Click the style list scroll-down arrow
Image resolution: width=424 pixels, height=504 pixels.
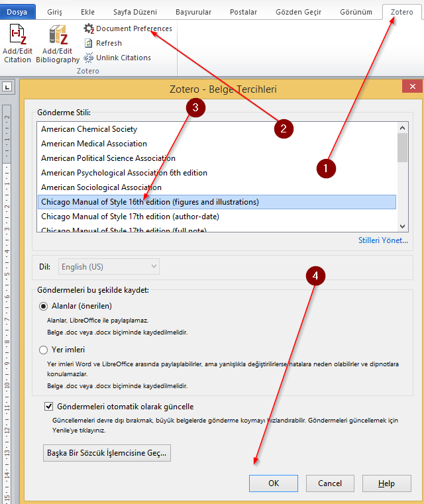point(402,227)
